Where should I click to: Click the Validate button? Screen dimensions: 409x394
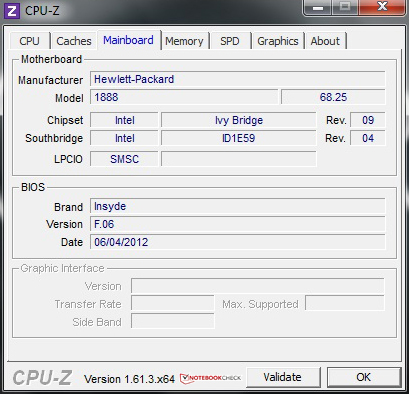(283, 377)
